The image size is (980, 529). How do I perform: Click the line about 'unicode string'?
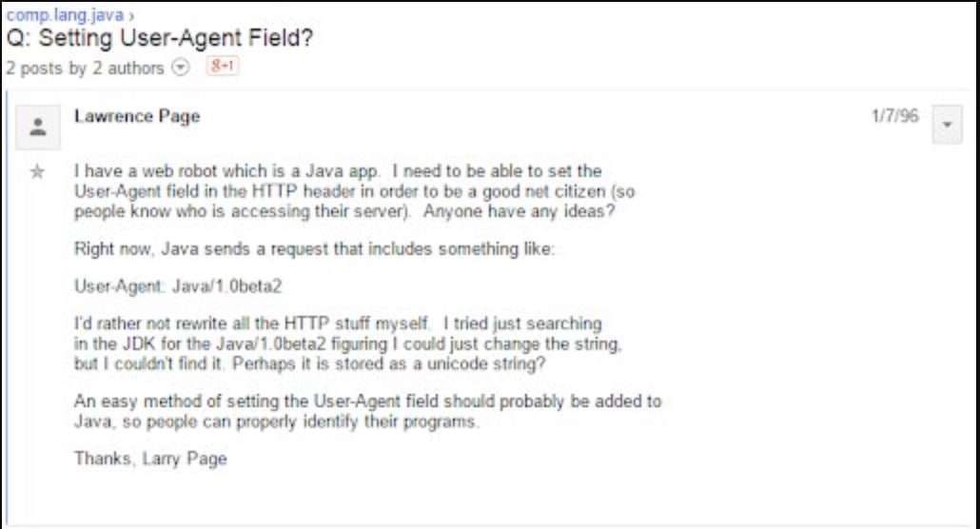(309, 363)
